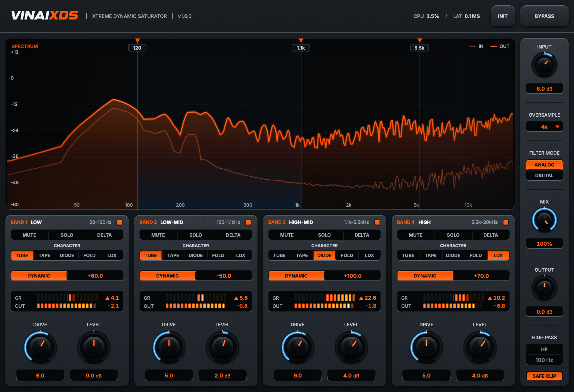This screenshot has height=392, width=574.
Task: Select TAPE character for Band 1
Action: tap(45, 255)
